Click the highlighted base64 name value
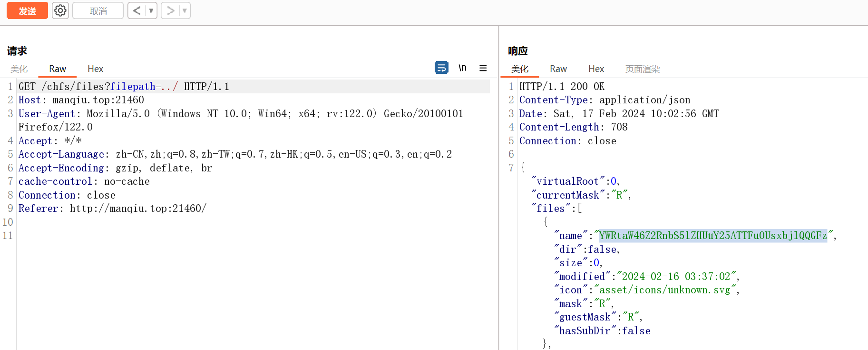 click(713, 236)
